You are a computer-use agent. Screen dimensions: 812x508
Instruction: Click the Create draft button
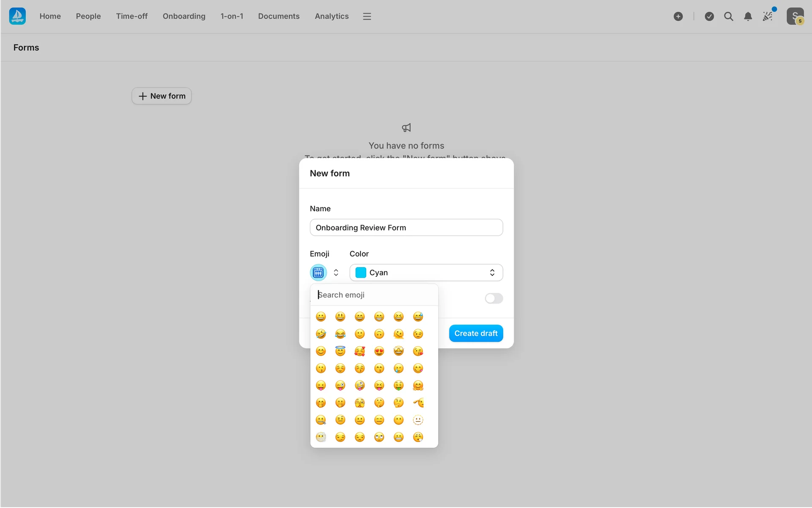pos(476,333)
